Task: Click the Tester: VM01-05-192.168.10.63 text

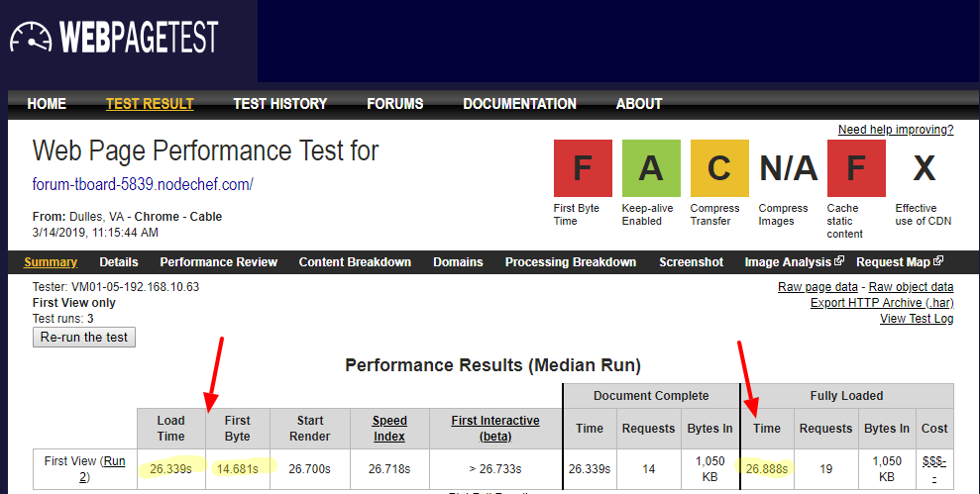Action: pyautogui.click(x=116, y=287)
